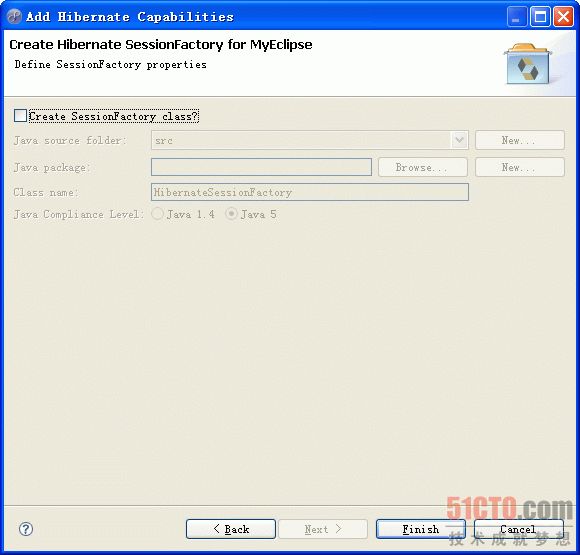Screen dimensions: 580x555
Task: Click the Hibernate wizard banner icon
Action: (528, 64)
